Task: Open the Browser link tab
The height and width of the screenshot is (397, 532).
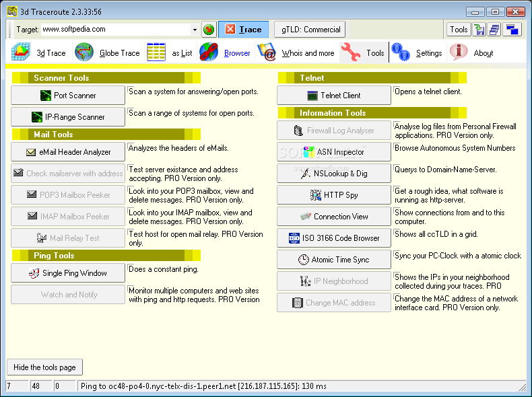Action: click(x=237, y=53)
